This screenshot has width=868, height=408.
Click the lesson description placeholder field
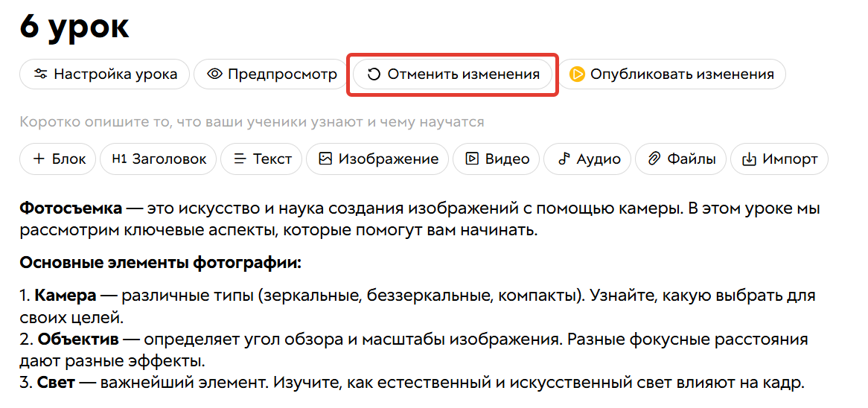tap(252, 122)
